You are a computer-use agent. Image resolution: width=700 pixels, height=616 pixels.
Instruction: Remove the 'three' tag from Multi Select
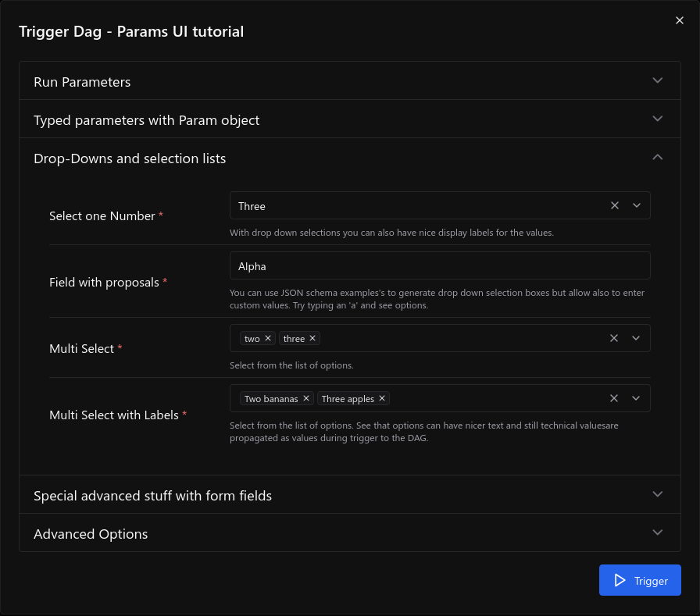[x=312, y=338]
